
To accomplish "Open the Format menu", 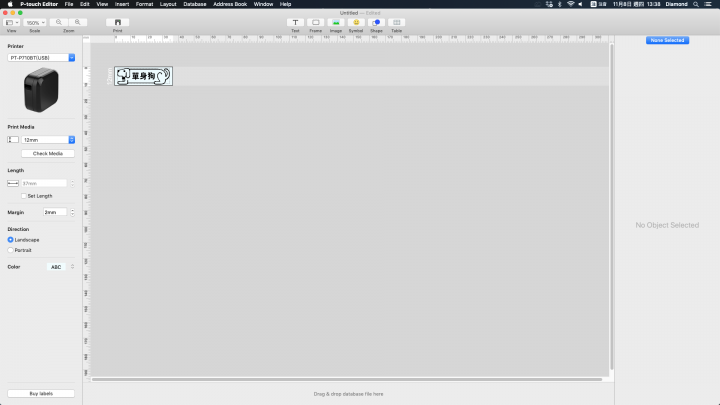I will pos(144,4).
